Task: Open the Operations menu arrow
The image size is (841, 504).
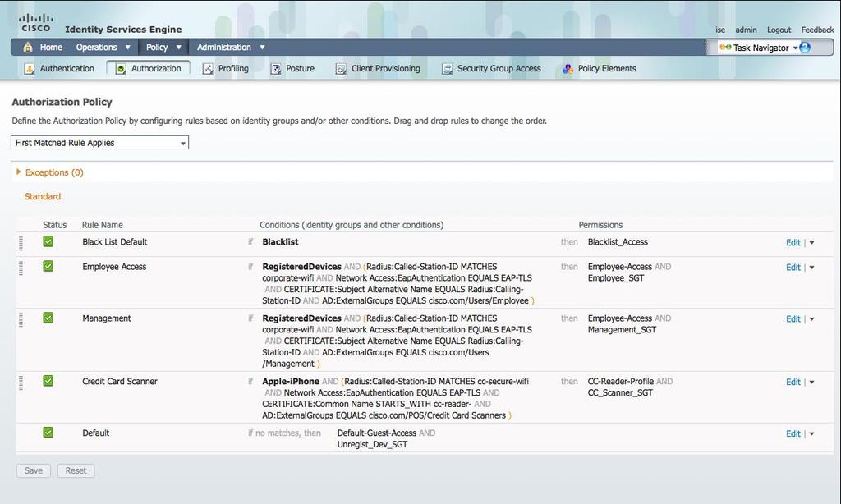Action: click(x=127, y=47)
